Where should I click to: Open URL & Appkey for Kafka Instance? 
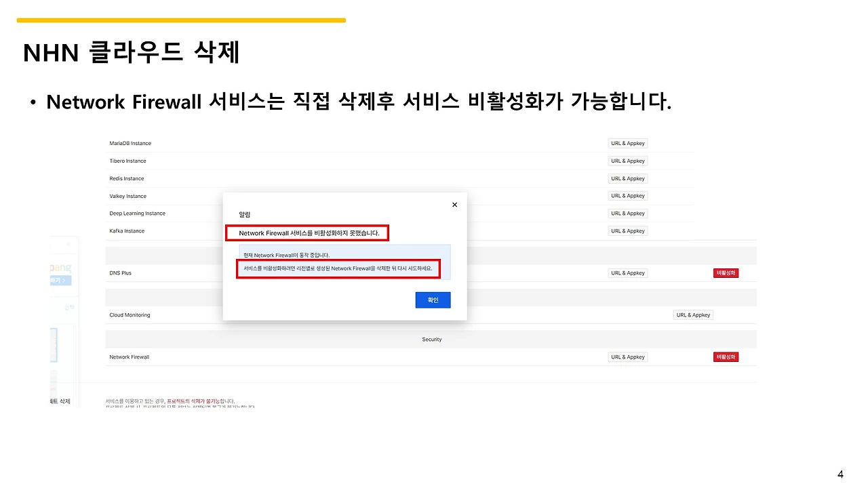pos(627,231)
